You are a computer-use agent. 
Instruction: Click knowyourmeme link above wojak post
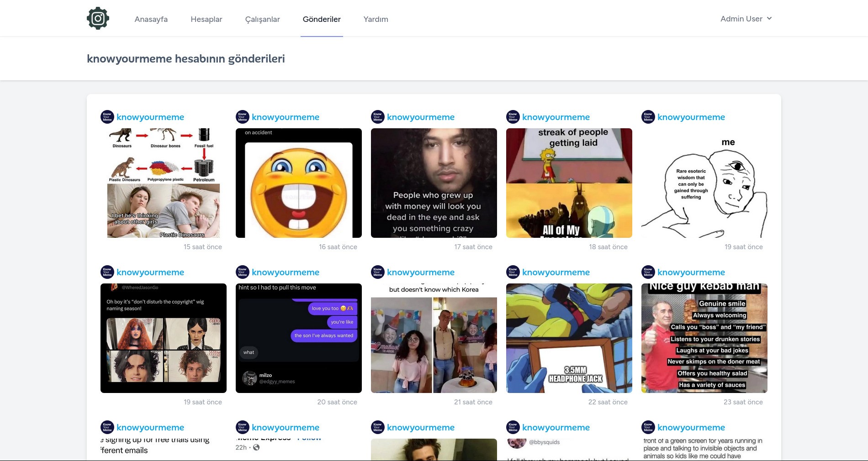point(691,117)
